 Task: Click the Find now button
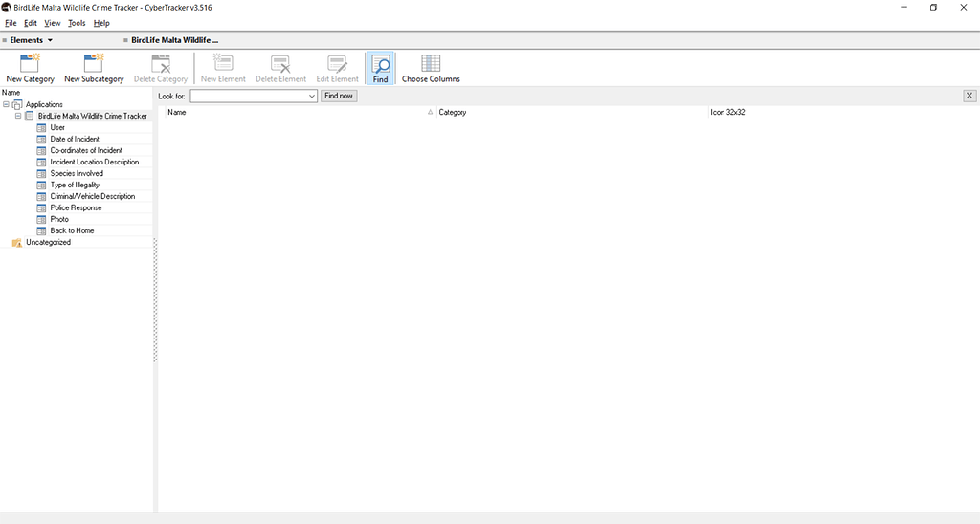(339, 96)
